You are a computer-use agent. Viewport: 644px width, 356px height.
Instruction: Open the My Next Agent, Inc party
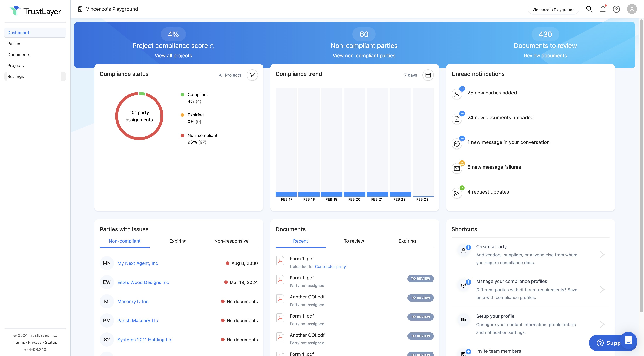[138, 263]
